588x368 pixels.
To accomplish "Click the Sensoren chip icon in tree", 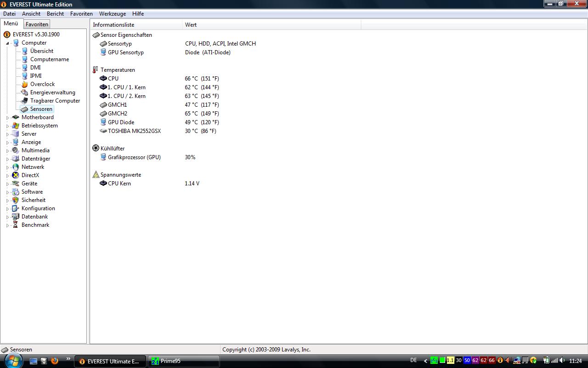I will pyautogui.click(x=24, y=109).
